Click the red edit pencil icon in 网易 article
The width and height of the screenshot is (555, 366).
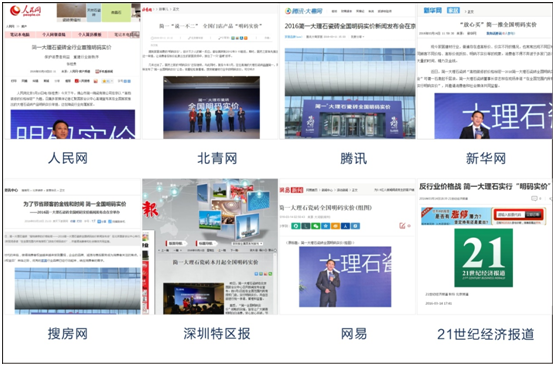pos(402,225)
